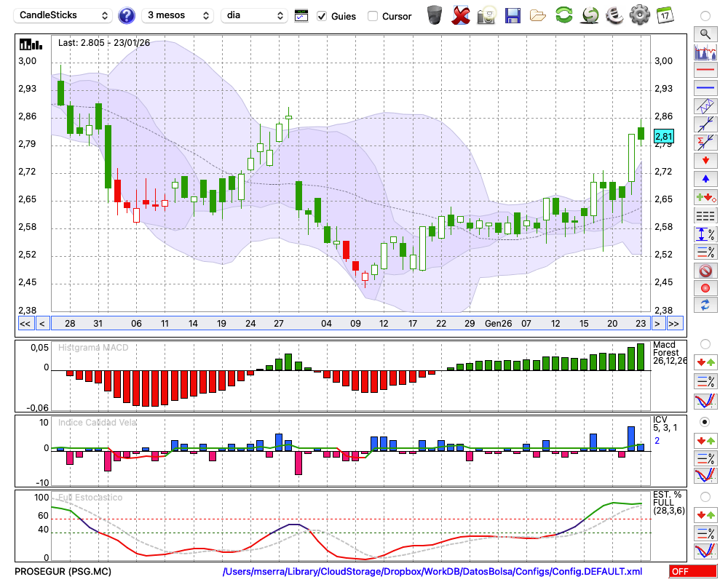Click the date timeline scrollbar at label 22
The image size is (728, 582).
[441, 323]
